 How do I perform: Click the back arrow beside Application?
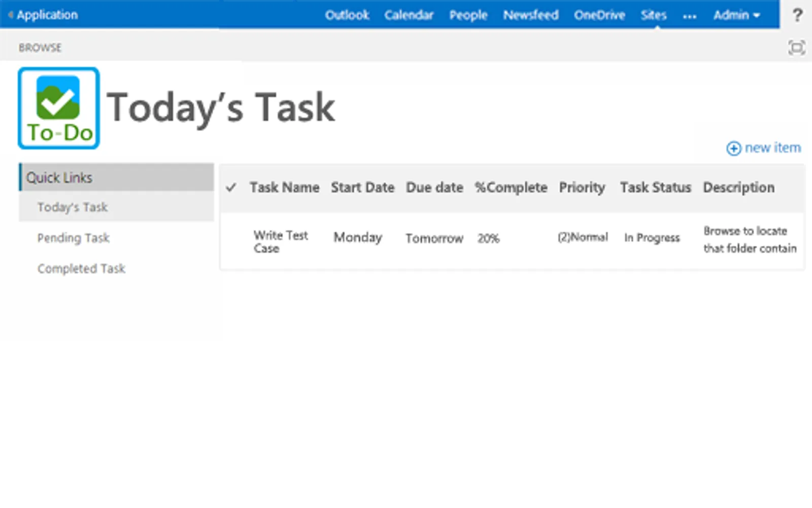click(10, 15)
